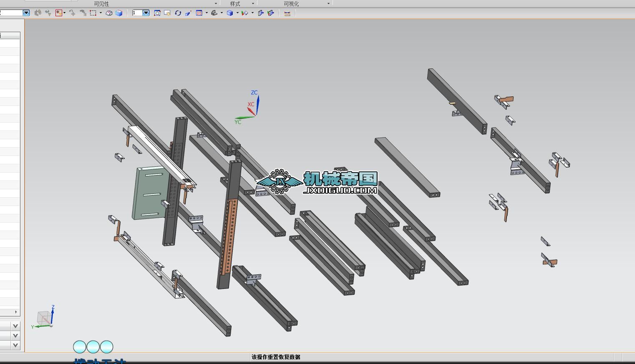
Task: Expand the 样式 group dropdown arrow
Action: click(x=253, y=4)
